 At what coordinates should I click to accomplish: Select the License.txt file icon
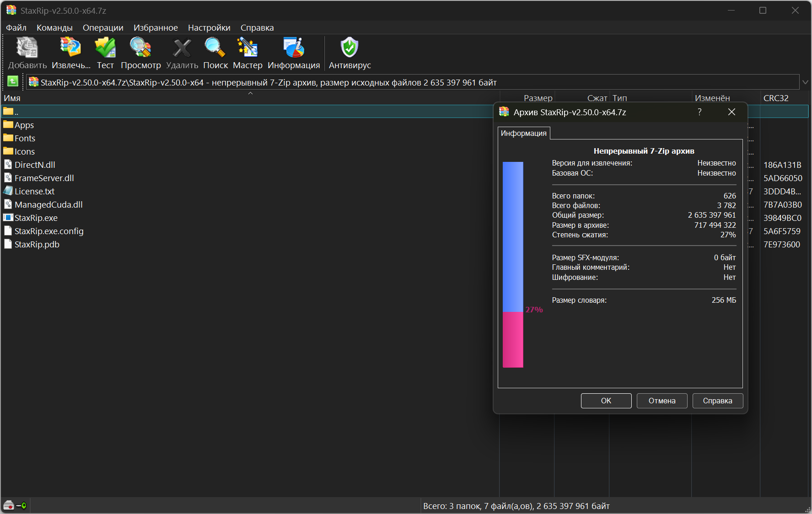click(8, 191)
